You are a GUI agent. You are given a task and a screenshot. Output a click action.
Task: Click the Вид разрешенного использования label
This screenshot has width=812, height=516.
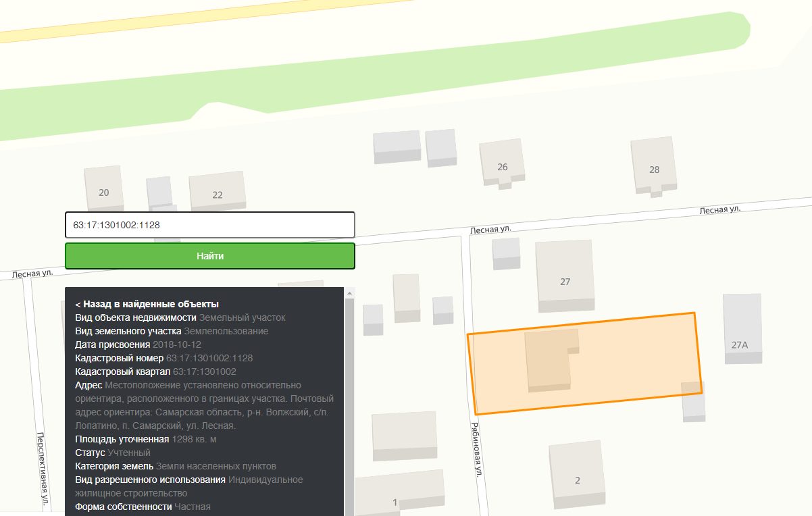point(150,480)
